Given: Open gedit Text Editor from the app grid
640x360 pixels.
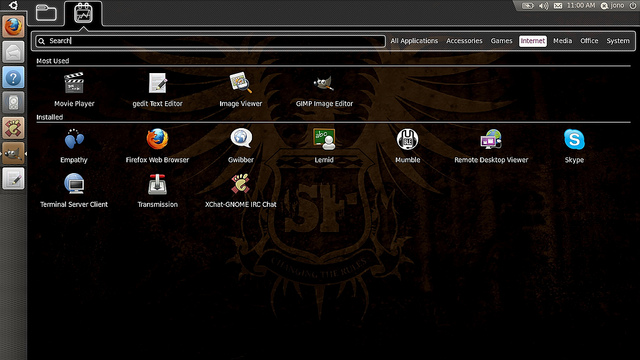Looking at the screenshot, I should (x=157, y=89).
